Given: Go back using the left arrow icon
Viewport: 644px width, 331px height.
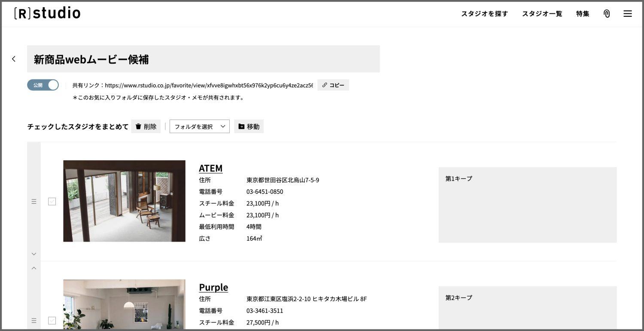Looking at the screenshot, I should click(x=14, y=59).
